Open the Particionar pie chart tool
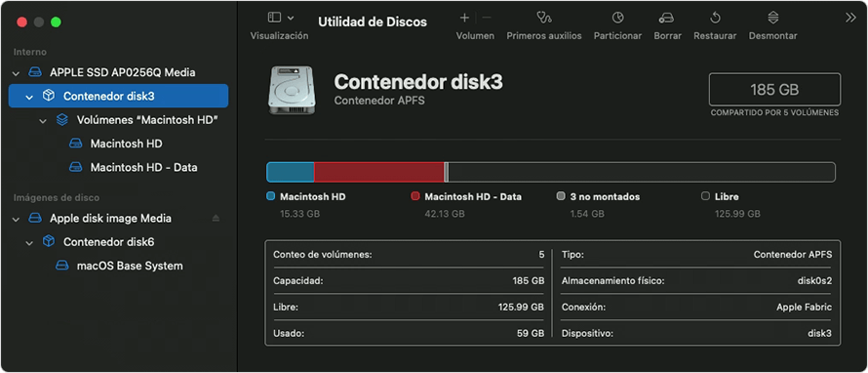Viewport: 868px width, 373px height. pos(617,18)
